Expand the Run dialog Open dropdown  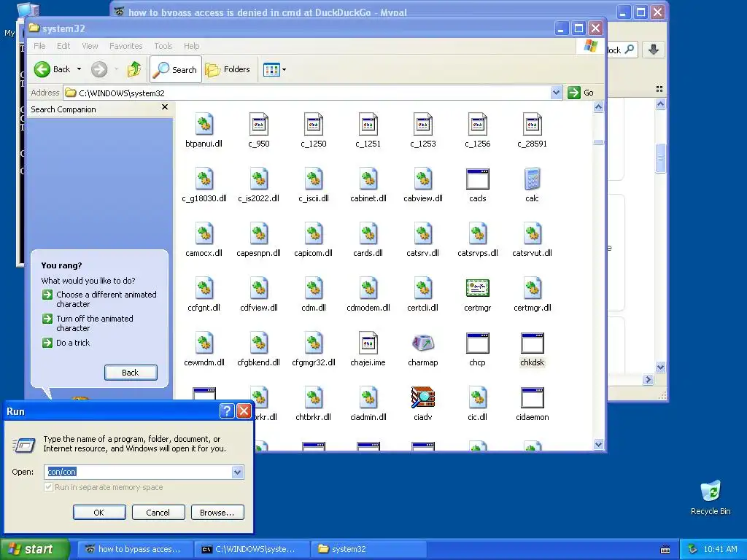click(237, 472)
